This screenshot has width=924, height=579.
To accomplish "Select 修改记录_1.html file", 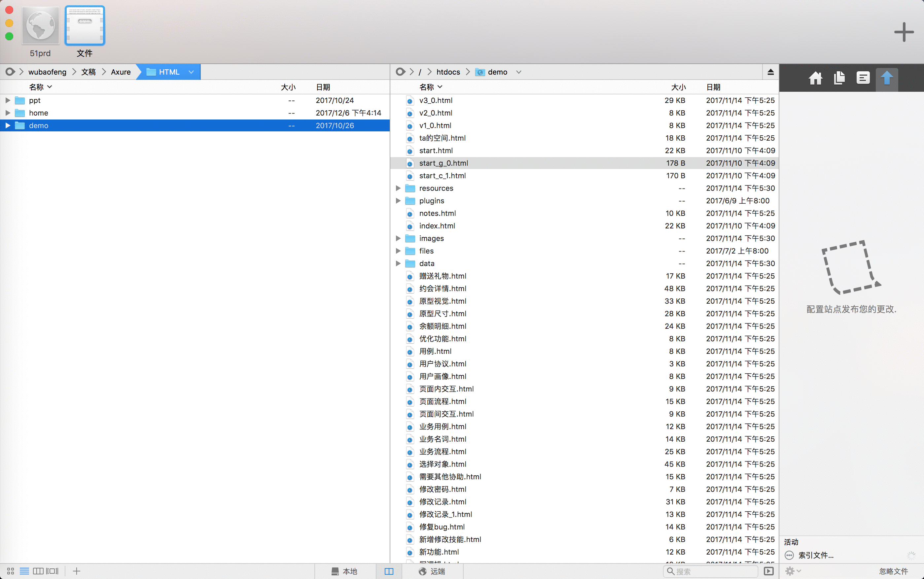I will [584, 514].
